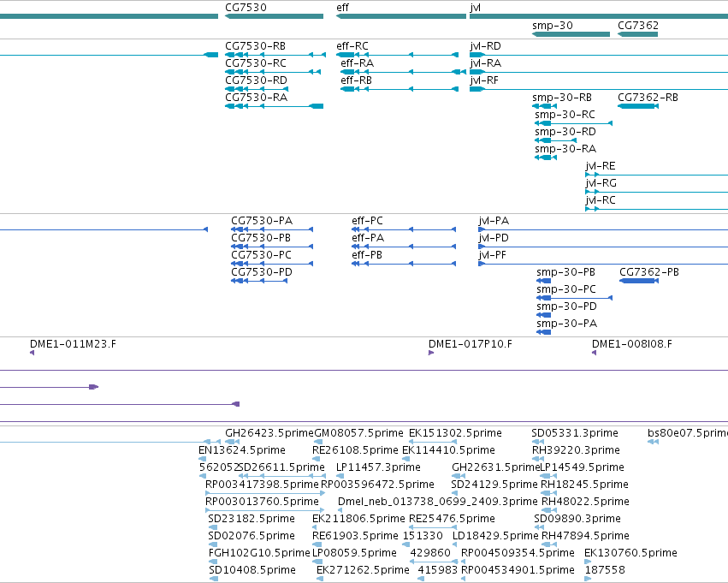Viewport: 728px width, 583px height.
Task: Select the eff gene bar
Action: (401, 16)
